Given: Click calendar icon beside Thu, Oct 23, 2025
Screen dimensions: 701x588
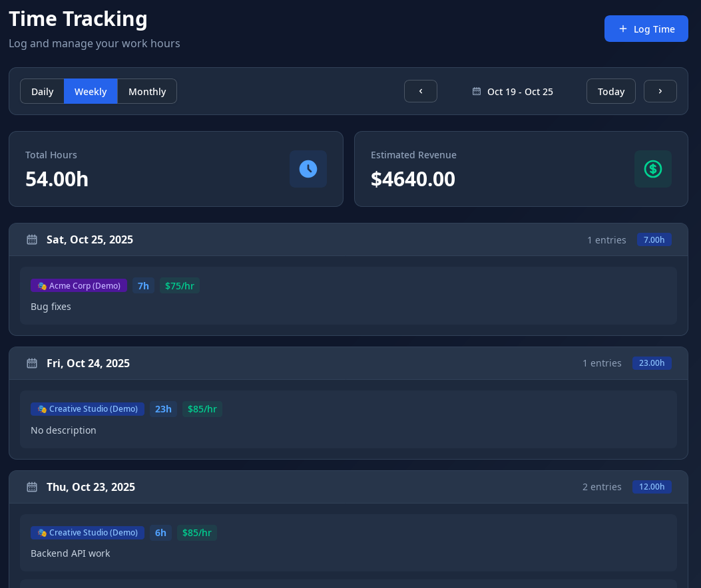Looking at the screenshot, I should (x=32, y=487).
